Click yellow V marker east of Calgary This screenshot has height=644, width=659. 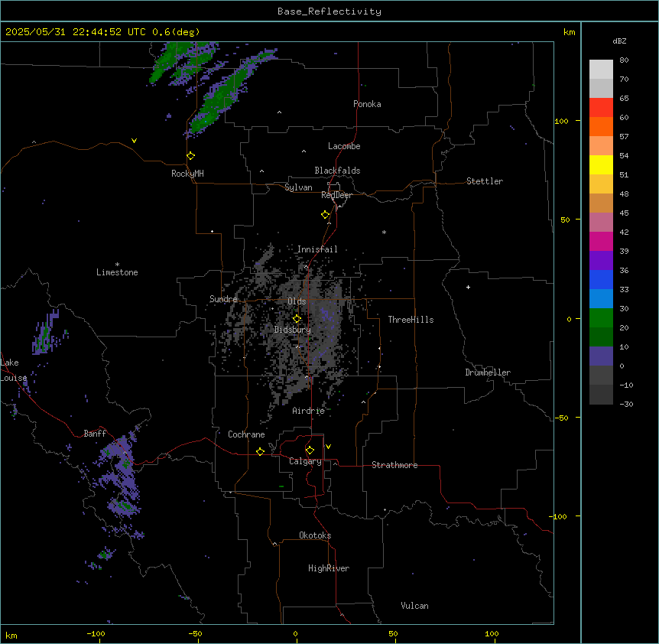pyautogui.click(x=328, y=447)
